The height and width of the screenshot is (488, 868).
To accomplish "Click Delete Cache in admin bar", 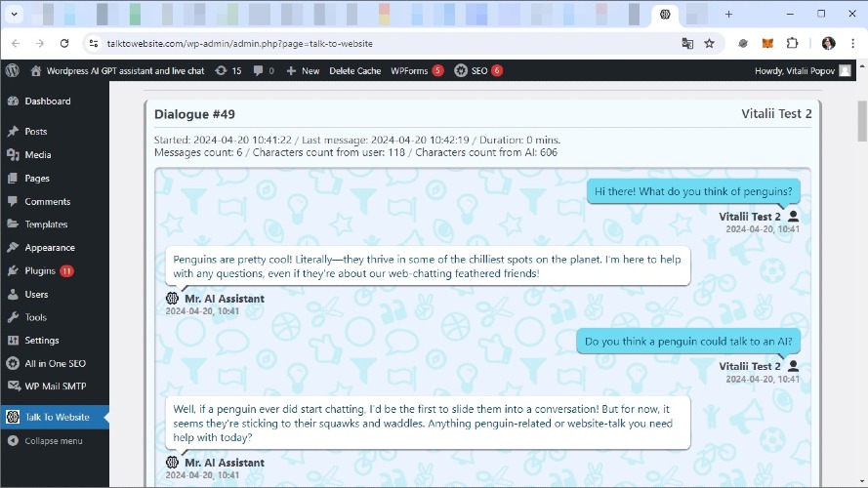I will click(x=354, y=71).
